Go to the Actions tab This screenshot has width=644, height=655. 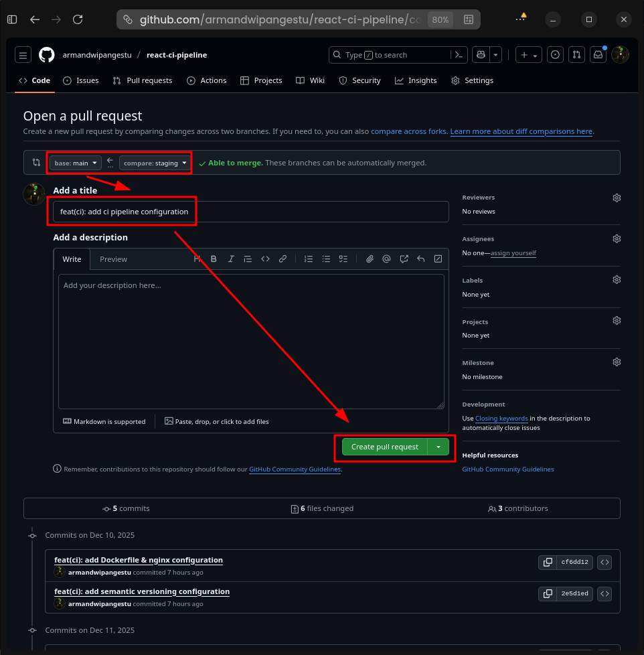pos(207,80)
